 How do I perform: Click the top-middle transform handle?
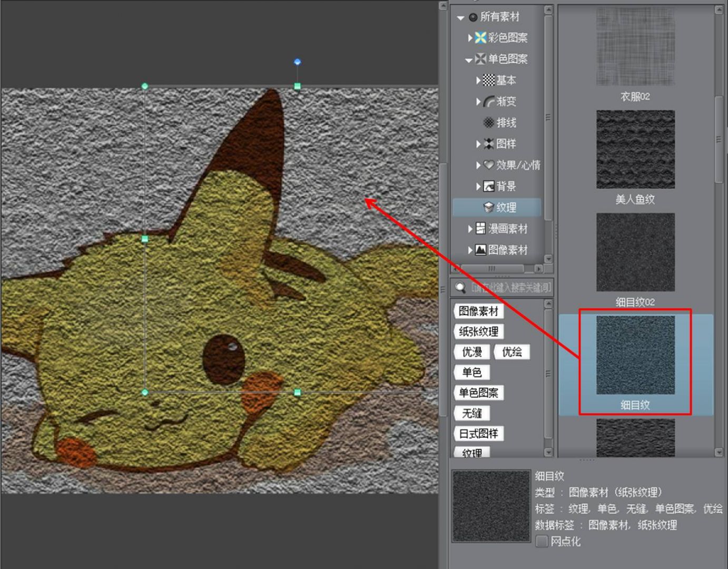click(x=298, y=86)
